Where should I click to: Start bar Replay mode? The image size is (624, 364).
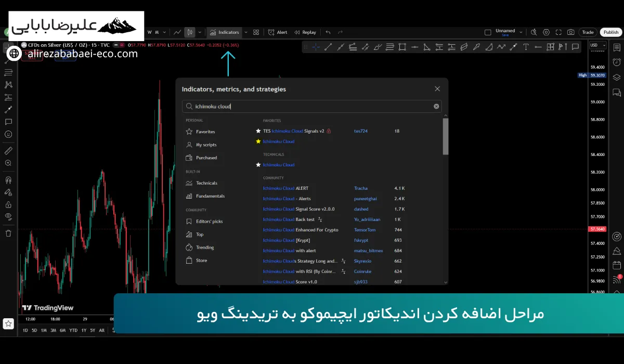pos(305,32)
